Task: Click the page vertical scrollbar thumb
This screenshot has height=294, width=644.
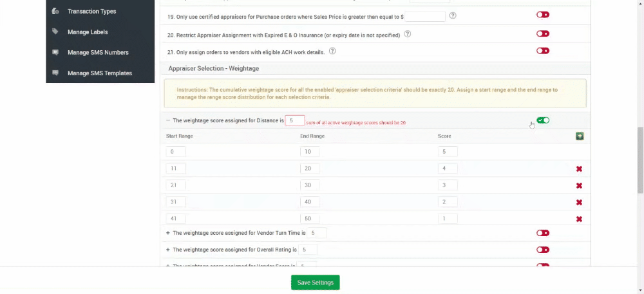Action: pyautogui.click(x=640, y=160)
